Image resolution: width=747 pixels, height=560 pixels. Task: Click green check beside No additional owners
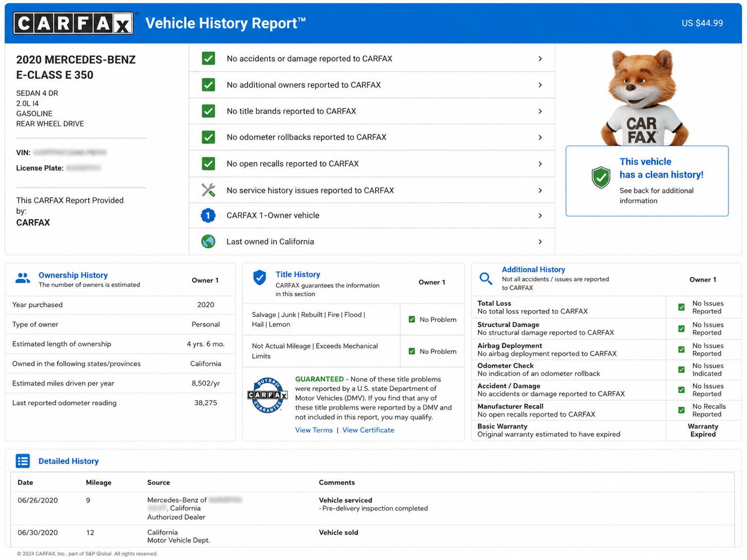pyautogui.click(x=208, y=85)
